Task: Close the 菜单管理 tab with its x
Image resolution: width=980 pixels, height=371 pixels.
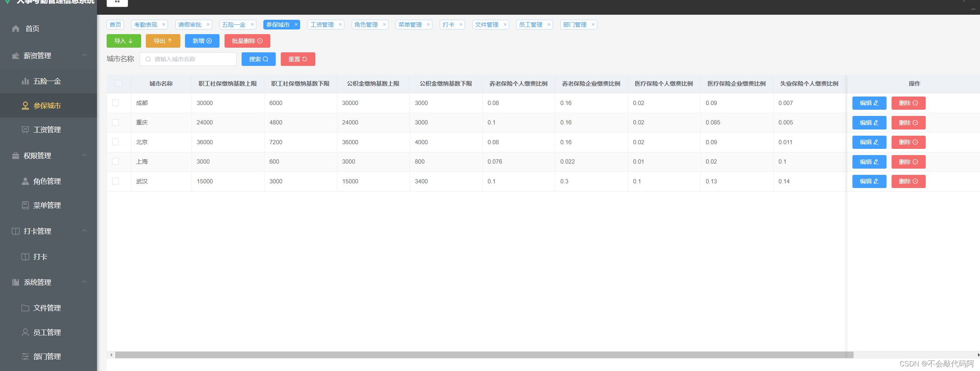Action: tap(428, 25)
